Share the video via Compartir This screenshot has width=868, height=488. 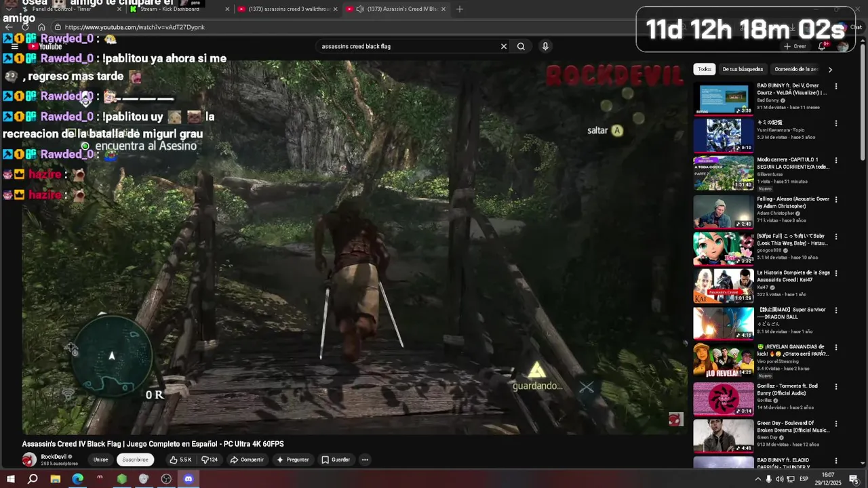(x=247, y=460)
